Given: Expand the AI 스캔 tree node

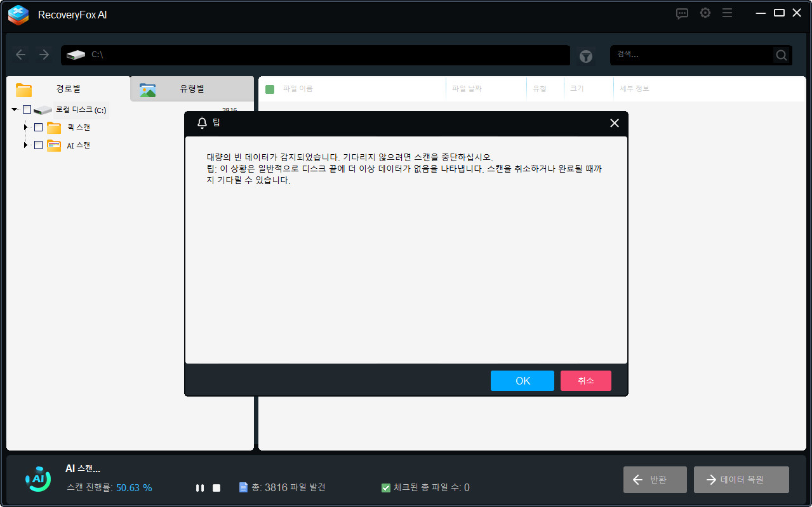Looking at the screenshot, I should 25,145.
